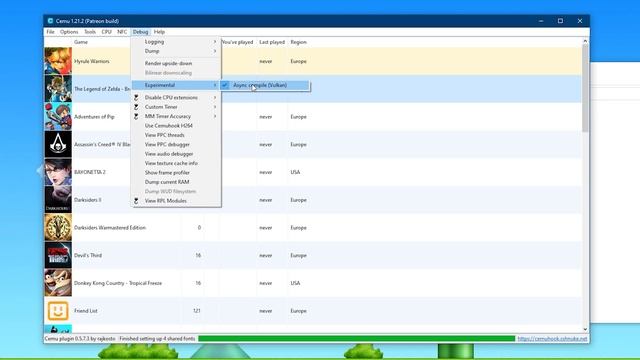Choose Dump current RAM

pos(176,182)
